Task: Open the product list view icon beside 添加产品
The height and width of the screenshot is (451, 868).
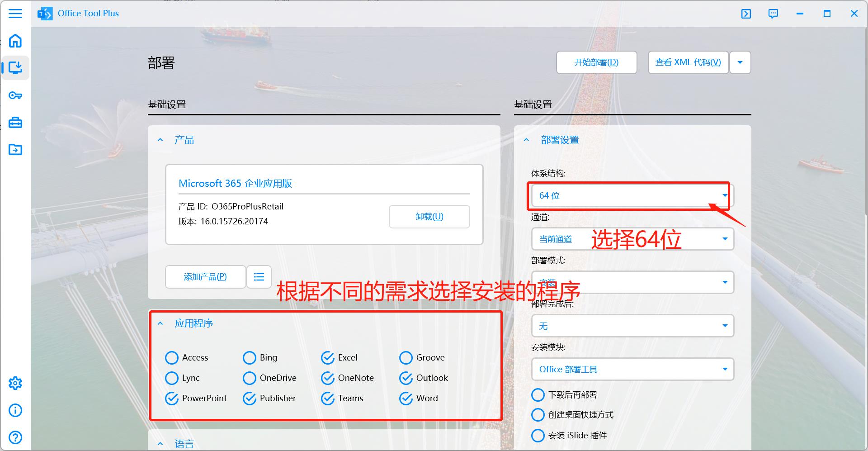Action: click(x=259, y=276)
